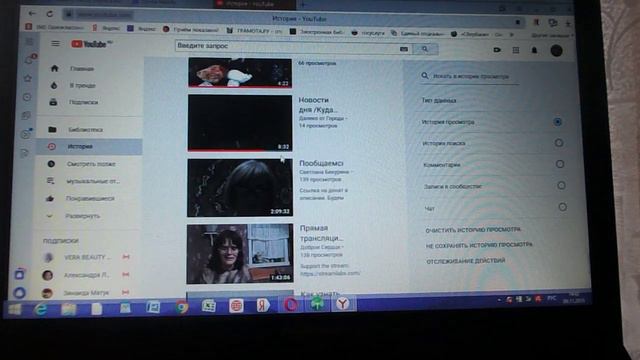640x360 pixels.
Task: Click the search magnifier button
Action: [425, 49]
